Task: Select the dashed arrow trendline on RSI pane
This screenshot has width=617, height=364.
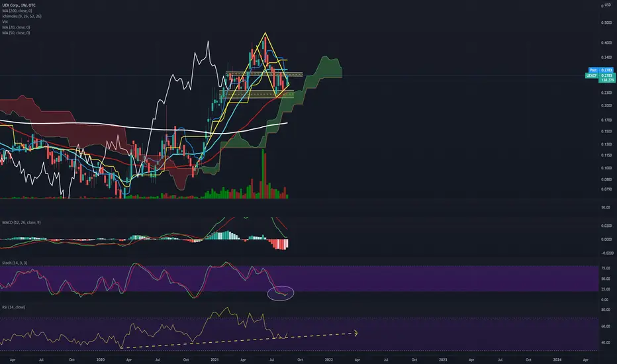Action: click(239, 340)
